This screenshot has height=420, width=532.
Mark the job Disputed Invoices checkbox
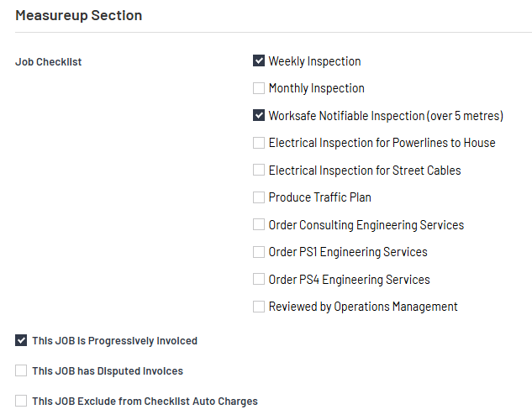pyautogui.click(x=21, y=370)
